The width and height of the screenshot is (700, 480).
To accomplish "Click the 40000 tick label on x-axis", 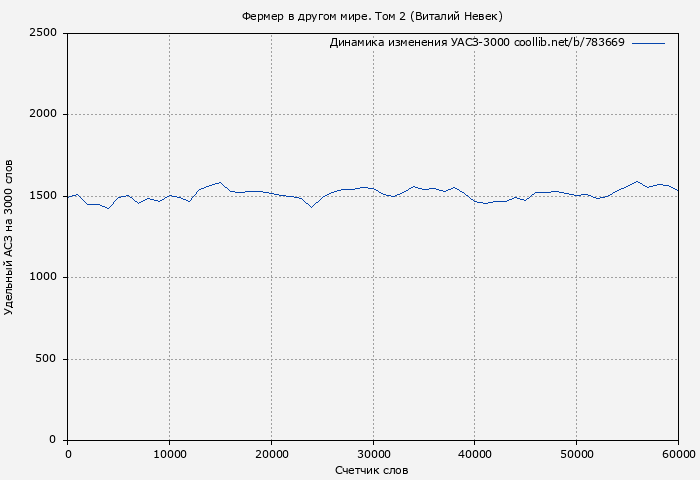I will click(475, 454).
